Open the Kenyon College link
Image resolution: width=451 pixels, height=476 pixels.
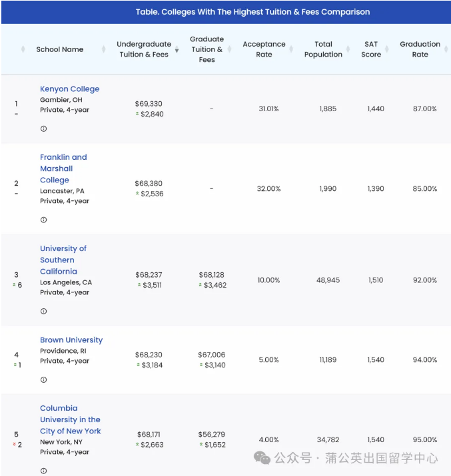69,89
